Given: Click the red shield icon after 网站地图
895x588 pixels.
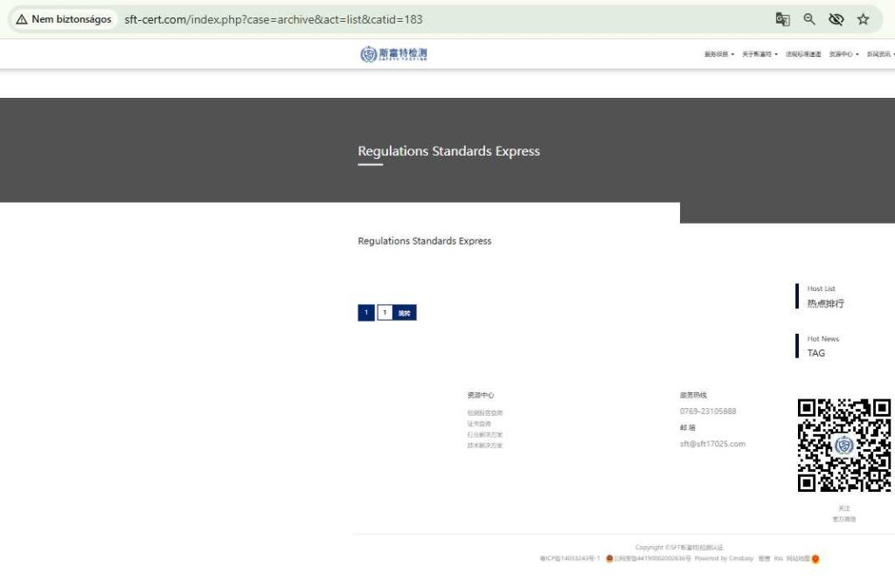Looking at the screenshot, I should coord(815,558).
